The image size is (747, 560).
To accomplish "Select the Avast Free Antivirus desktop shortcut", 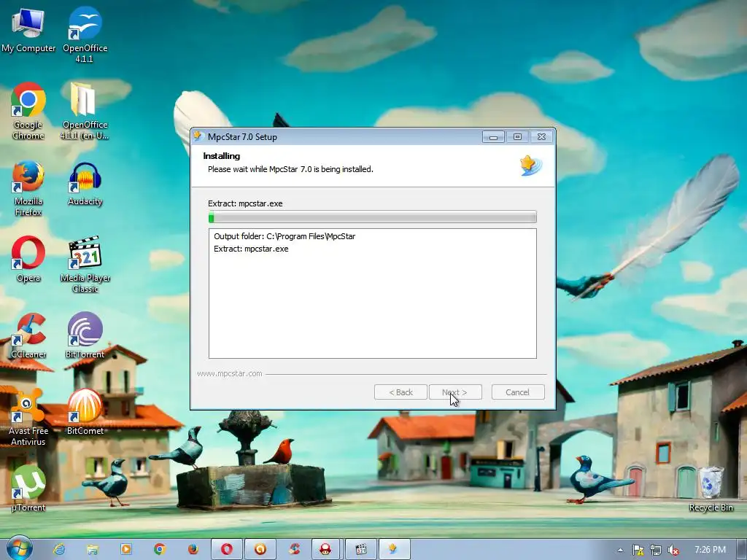I will point(28,418).
